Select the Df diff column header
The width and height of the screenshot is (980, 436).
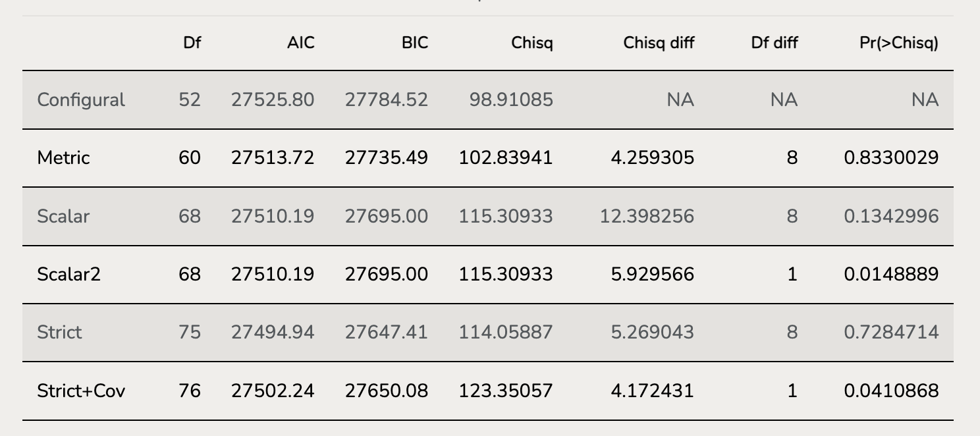tap(774, 43)
